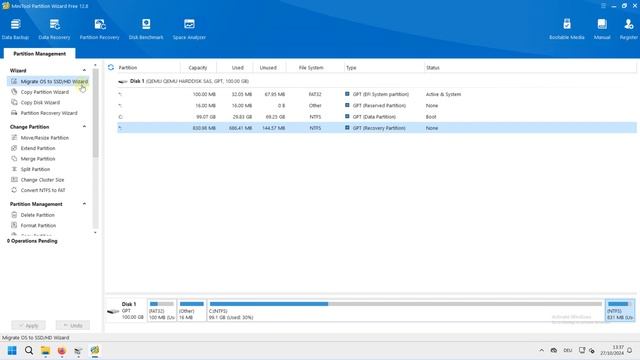Select C:(NTFS) block in disk map
640x360 pixels.
tap(405, 311)
